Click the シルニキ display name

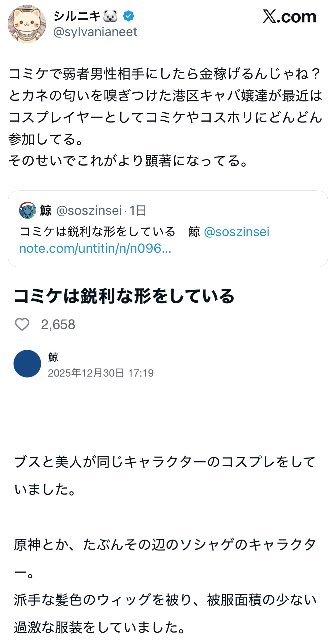(77, 16)
